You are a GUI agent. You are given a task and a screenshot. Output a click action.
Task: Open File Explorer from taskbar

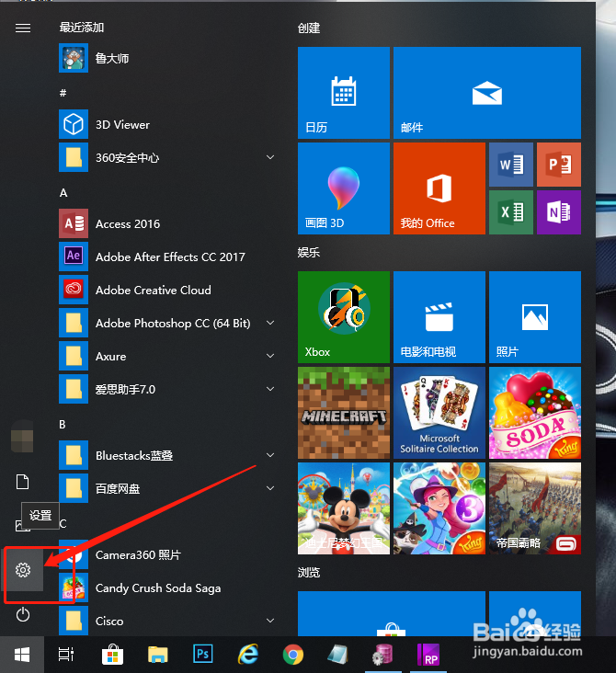tap(157, 655)
